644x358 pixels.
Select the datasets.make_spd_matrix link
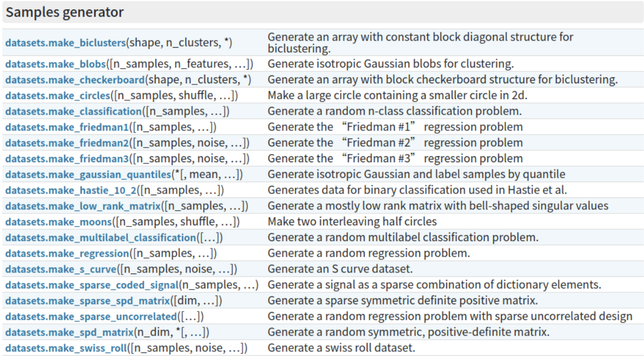70,333
